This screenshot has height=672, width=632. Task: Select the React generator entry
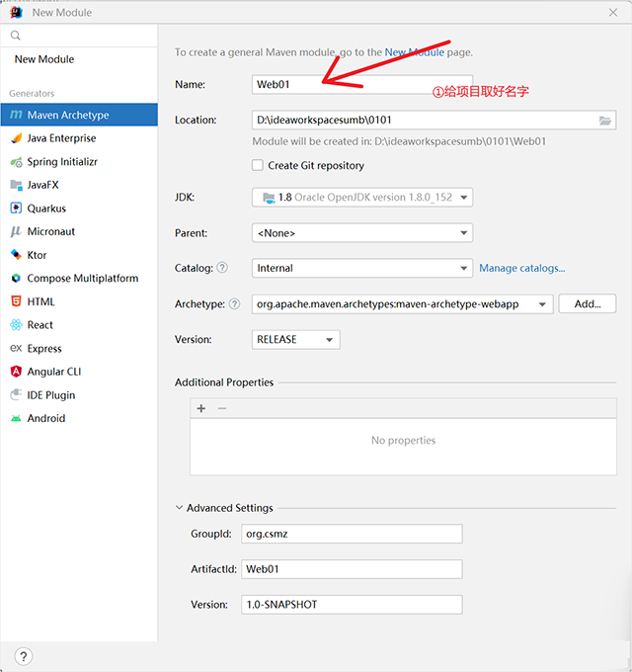pos(39,325)
